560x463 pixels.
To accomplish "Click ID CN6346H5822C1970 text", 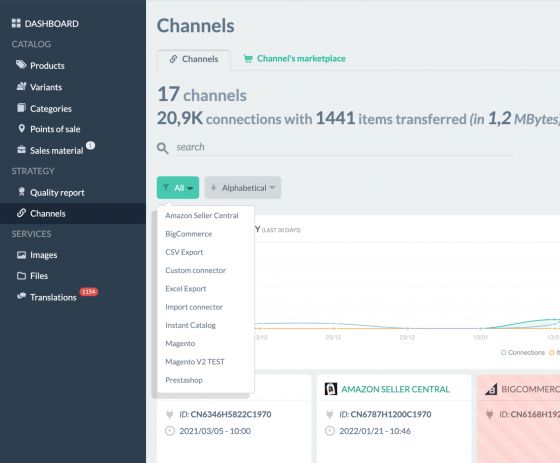I will point(225,414).
